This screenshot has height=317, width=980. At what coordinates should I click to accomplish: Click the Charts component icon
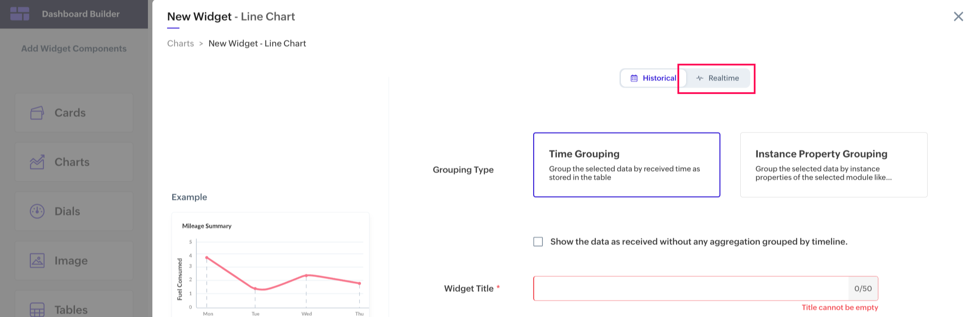point(37,162)
